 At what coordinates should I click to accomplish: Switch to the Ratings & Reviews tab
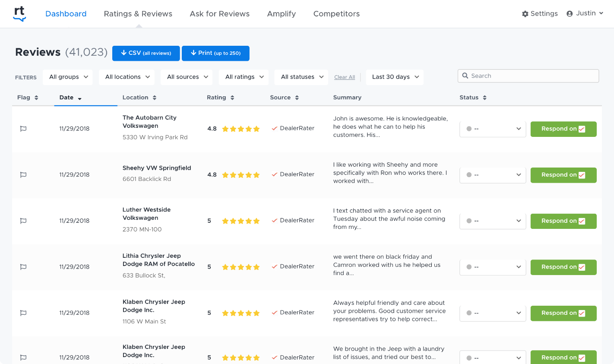click(138, 13)
